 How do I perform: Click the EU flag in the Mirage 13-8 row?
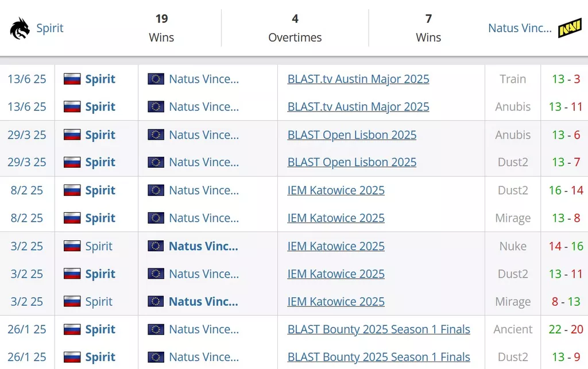pyautogui.click(x=156, y=218)
